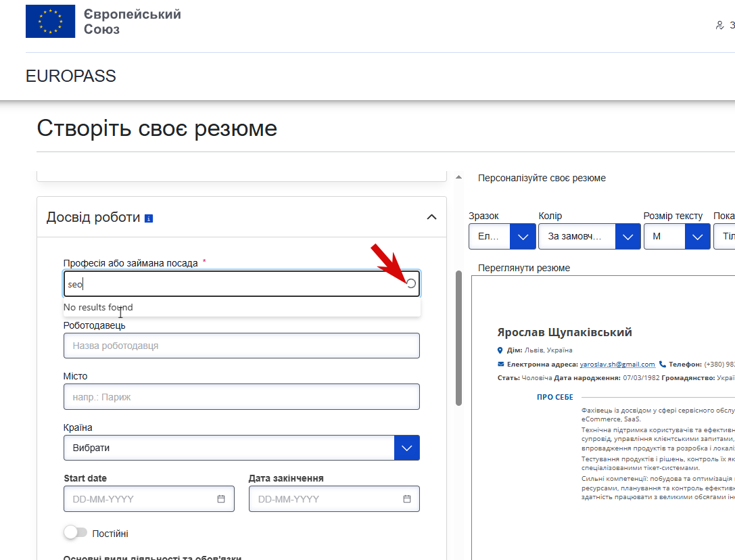Click the 'No results found' message

[98, 307]
